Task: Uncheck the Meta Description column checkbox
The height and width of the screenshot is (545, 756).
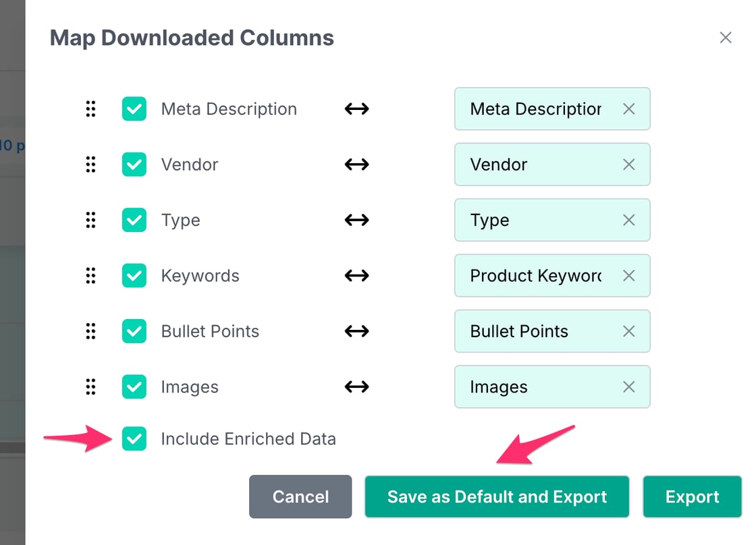Action: click(134, 109)
